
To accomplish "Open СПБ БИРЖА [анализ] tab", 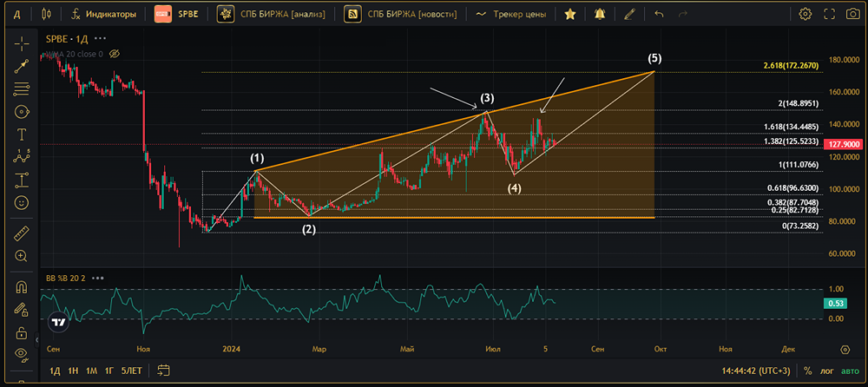I will 273,15.
